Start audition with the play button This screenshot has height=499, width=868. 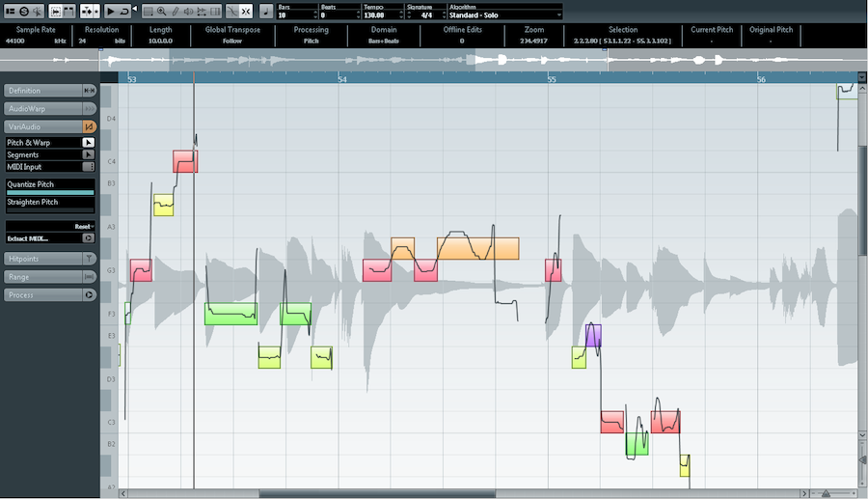pyautogui.click(x=110, y=11)
